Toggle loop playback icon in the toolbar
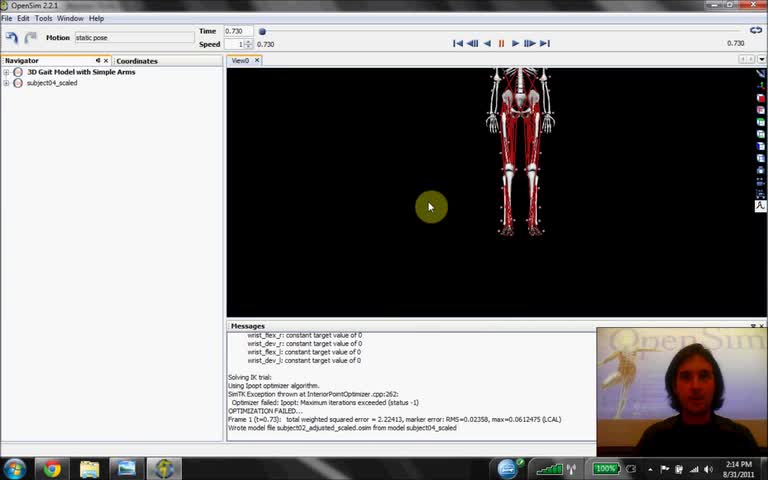 pyautogui.click(x=756, y=30)
